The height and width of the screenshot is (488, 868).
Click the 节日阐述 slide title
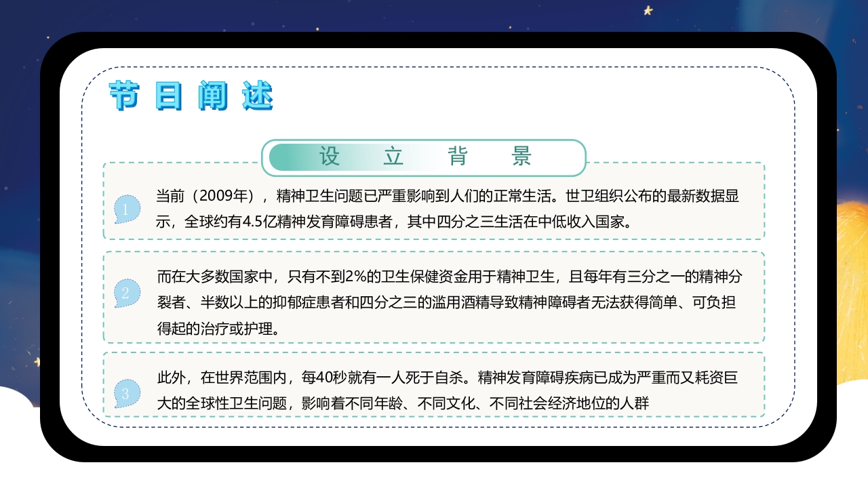click(x=191, y=96)
